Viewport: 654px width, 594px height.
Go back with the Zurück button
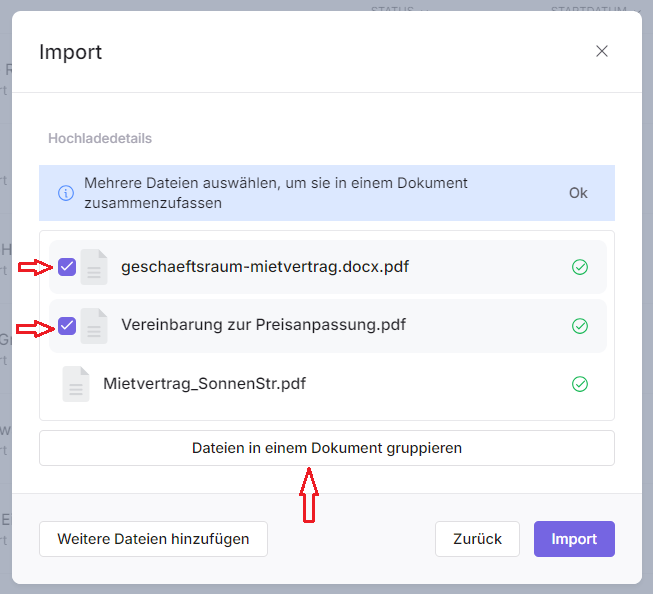tap(477, 539)
